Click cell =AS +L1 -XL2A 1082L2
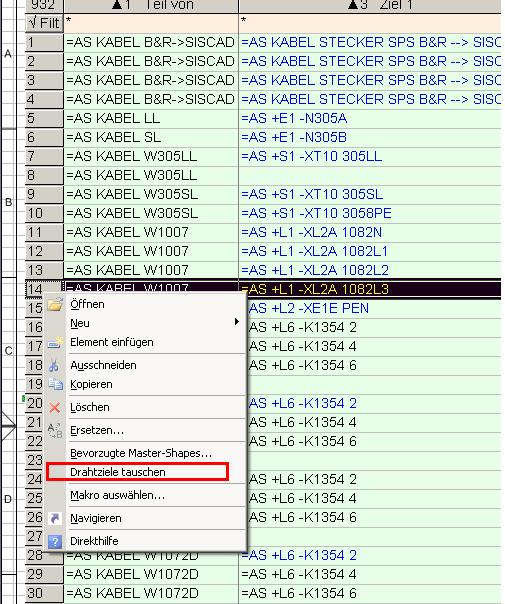The height and width of the screenshot is (604, 505). [x=370, y=270]
